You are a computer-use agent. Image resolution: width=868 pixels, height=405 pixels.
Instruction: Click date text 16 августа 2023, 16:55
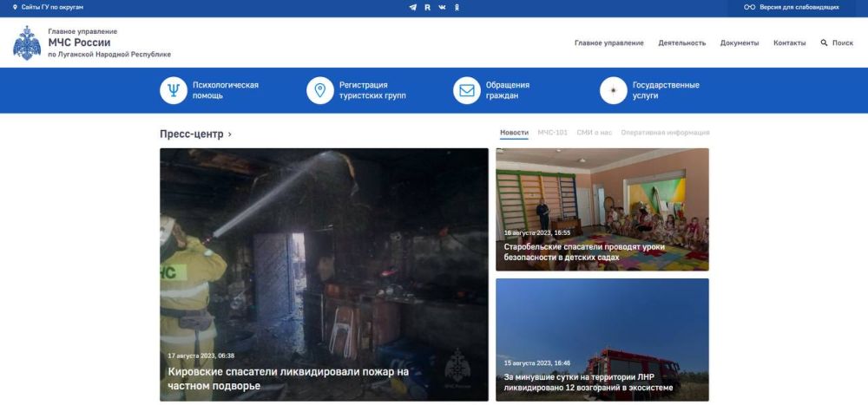coord(537,233)
